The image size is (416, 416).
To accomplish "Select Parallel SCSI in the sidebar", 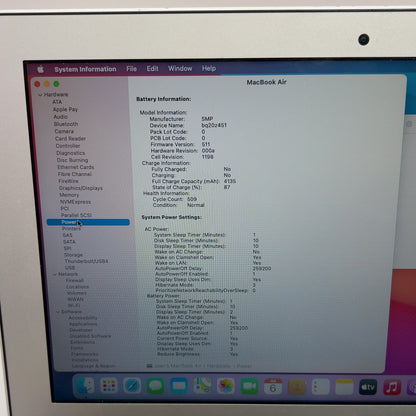I will 76,215.
